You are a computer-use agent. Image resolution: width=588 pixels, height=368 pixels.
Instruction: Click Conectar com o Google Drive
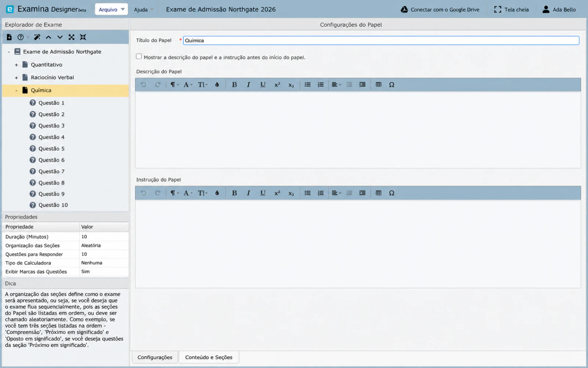pyautogui.click(x=440, y=10)
